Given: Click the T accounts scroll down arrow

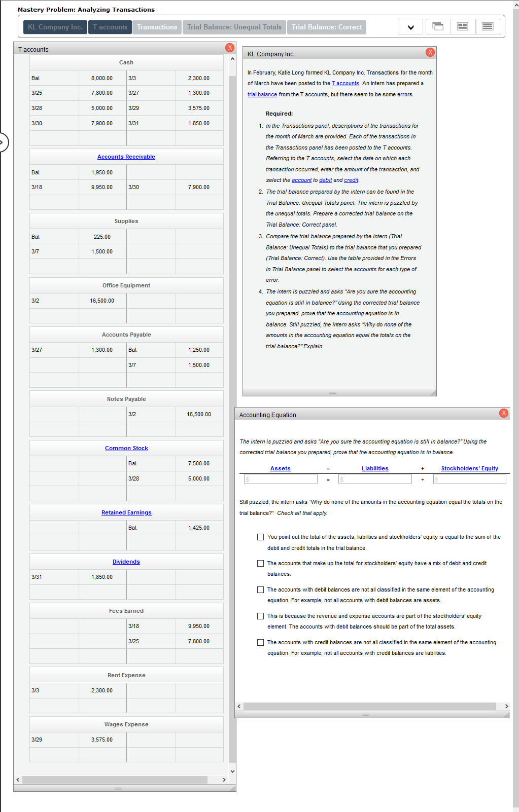Looking at the screenshot, I should point(232,771).
